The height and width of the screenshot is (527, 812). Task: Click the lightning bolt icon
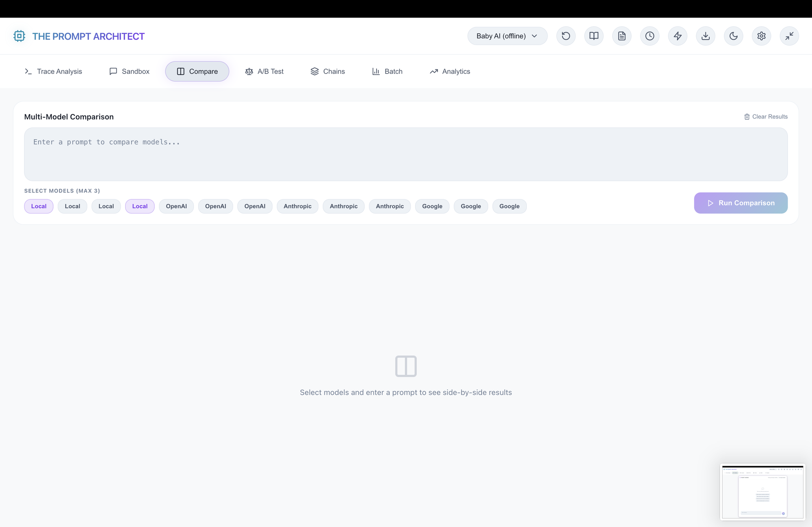(x=678, y=36)
